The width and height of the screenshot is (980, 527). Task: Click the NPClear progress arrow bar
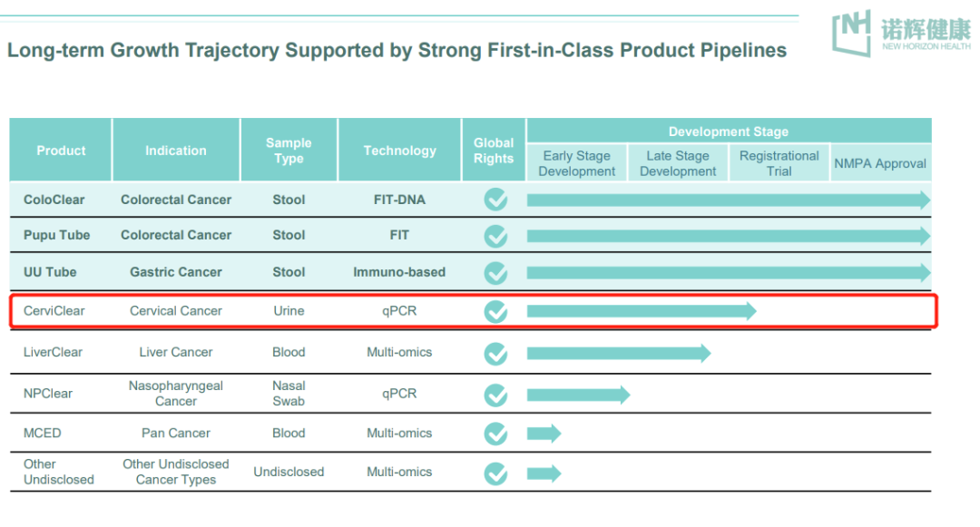click(577, 395)
